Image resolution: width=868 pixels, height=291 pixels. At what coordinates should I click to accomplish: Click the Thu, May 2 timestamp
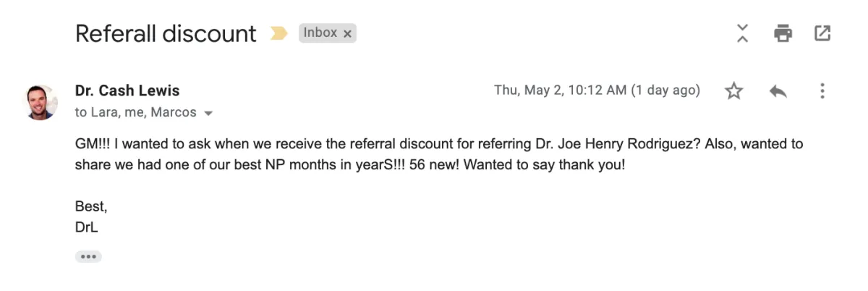coord(597,90)
